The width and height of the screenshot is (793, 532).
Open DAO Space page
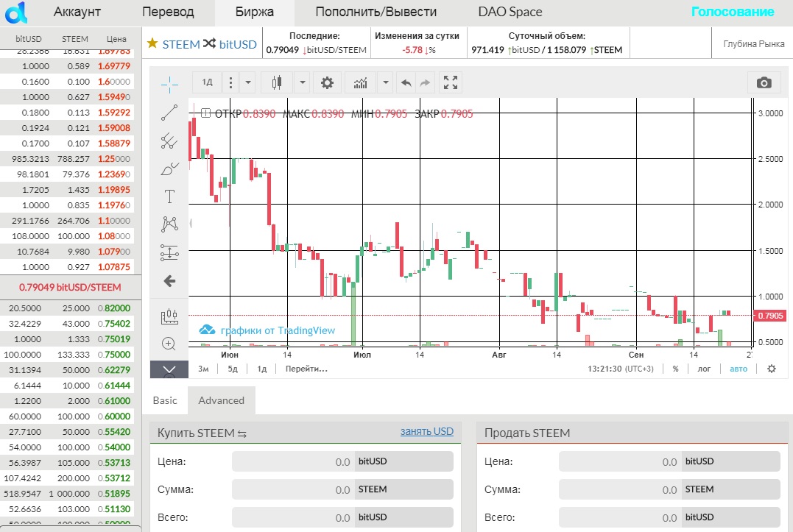510,12
